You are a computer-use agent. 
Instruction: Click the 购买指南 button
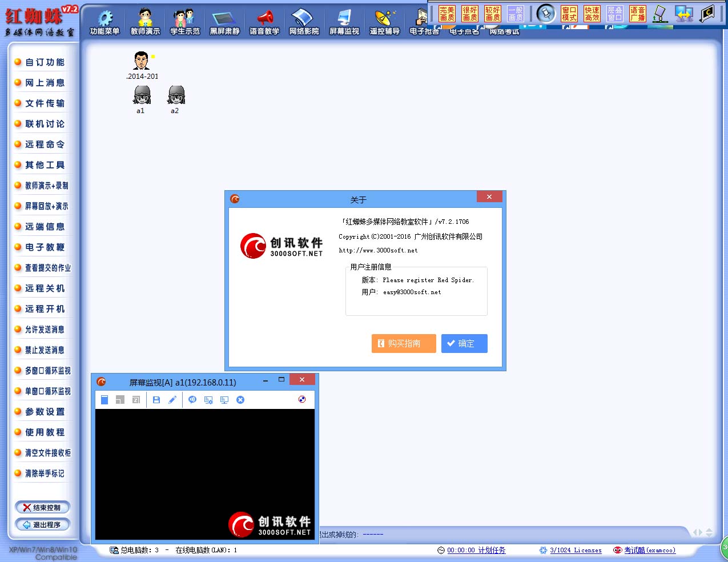404,343
